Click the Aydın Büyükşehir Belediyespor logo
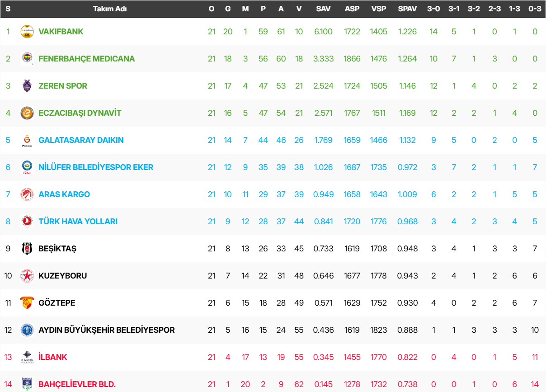546x392 pixels. coord(27,330)
